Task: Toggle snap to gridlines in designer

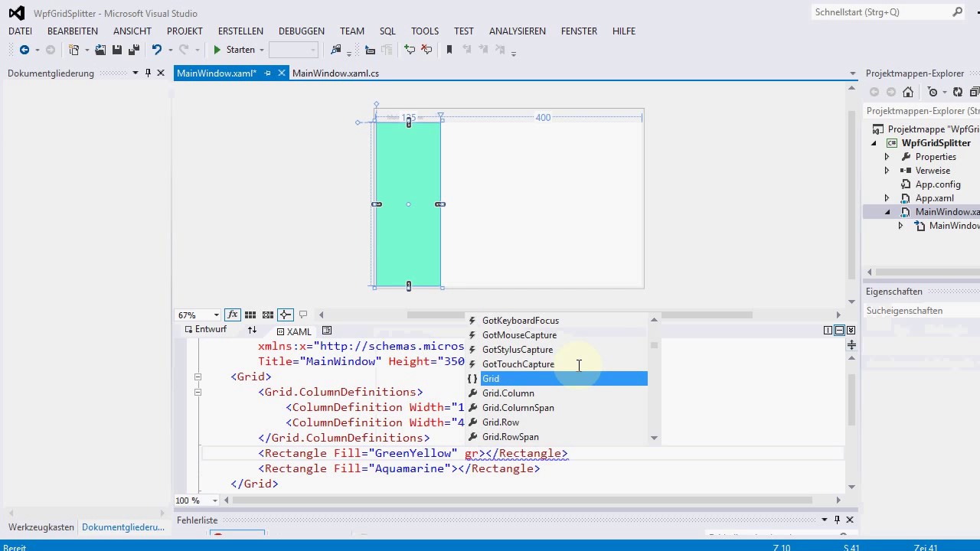Action: click(x=268, y=315)
